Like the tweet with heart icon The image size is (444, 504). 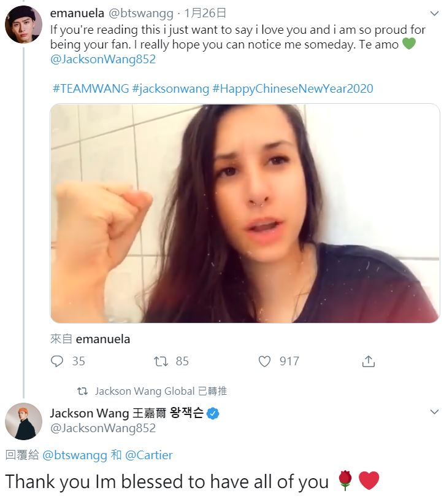264,362
